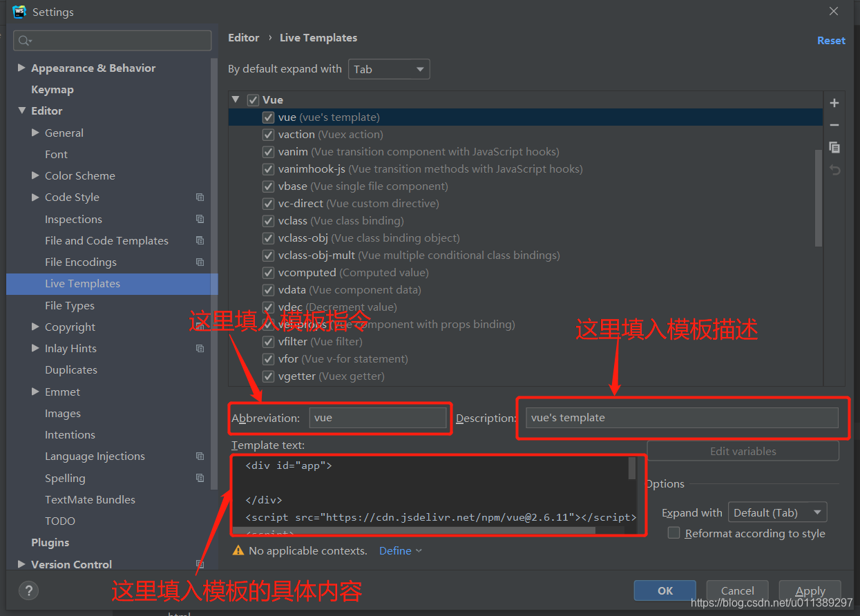Click the warning icon near No applicable contexts
The height and width of the screenshot is (616, 860).
tap(238, 550)
